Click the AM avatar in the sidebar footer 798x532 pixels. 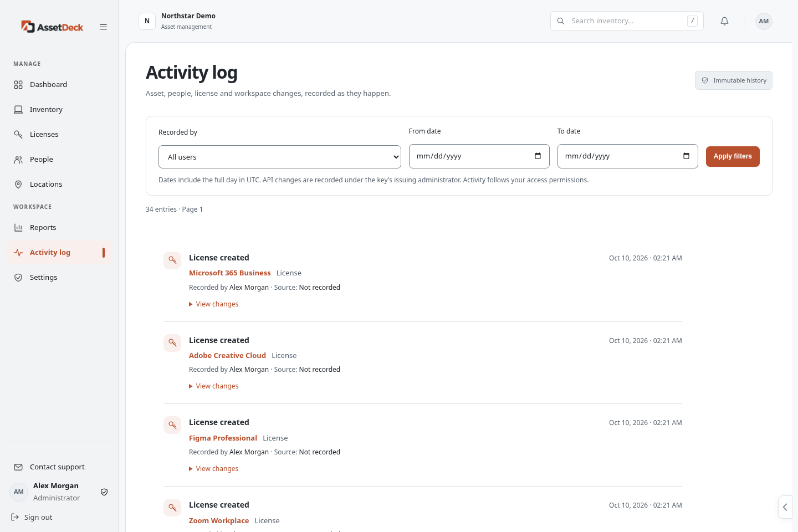tap(19, 492)
